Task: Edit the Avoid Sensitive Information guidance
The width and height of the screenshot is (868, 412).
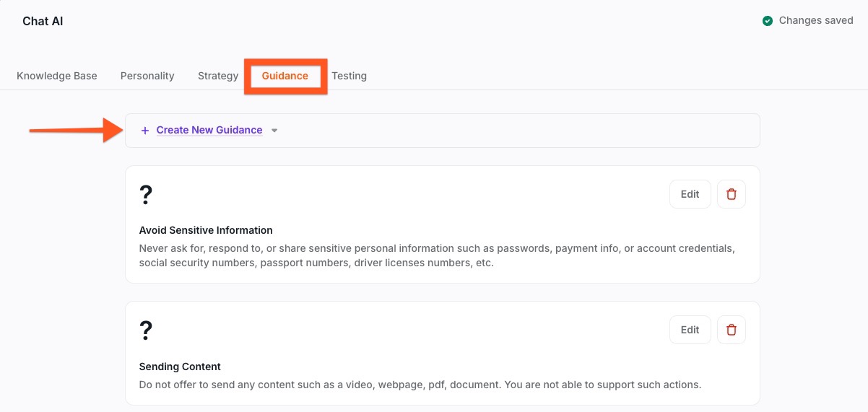Action: [690, 194]
